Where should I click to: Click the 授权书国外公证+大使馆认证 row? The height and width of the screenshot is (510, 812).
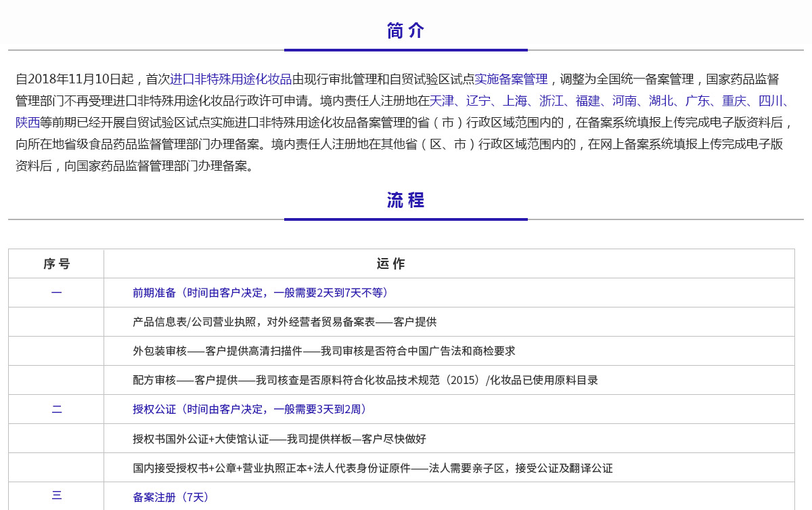(x=279, y=438)
